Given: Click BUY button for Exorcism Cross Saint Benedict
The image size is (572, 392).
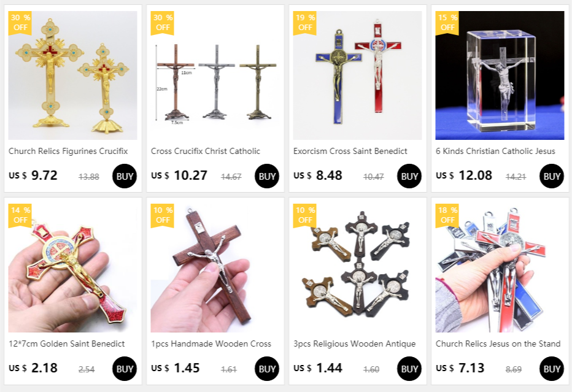Looking at the screenshot, I should pos(409,176).
